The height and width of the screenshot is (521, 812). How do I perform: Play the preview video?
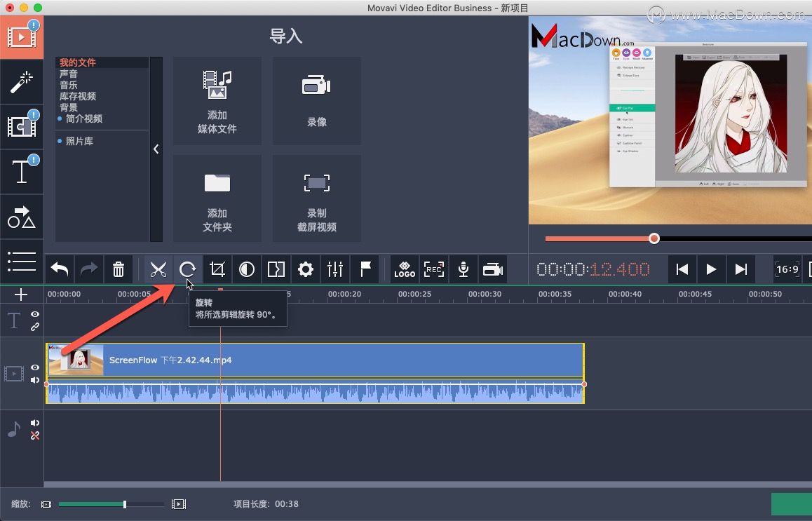click(x=712, y=269)
